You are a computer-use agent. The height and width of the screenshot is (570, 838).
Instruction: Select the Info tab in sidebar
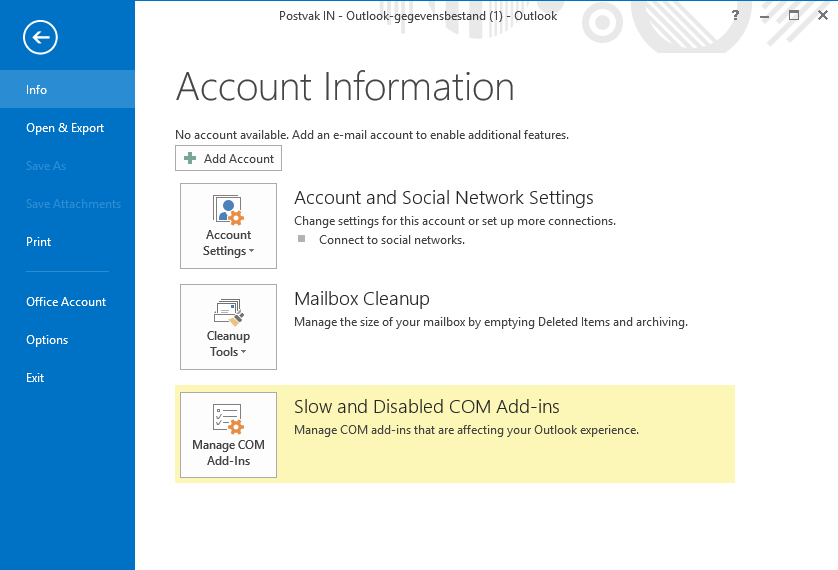pyautogui.click(x=67, y=89)
